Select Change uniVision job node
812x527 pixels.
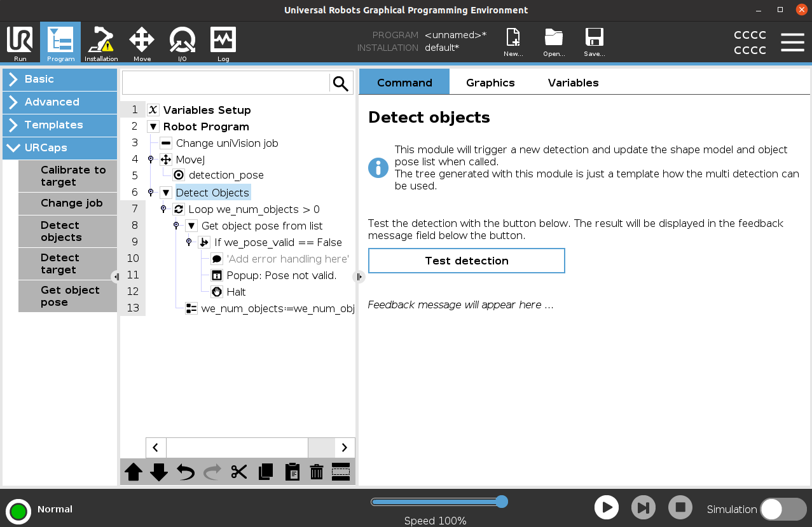tap(227, 143)
